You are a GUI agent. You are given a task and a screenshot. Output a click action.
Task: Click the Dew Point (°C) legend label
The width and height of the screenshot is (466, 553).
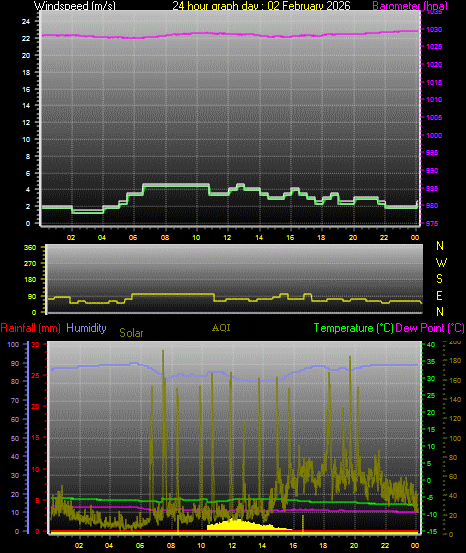point(430,328)
